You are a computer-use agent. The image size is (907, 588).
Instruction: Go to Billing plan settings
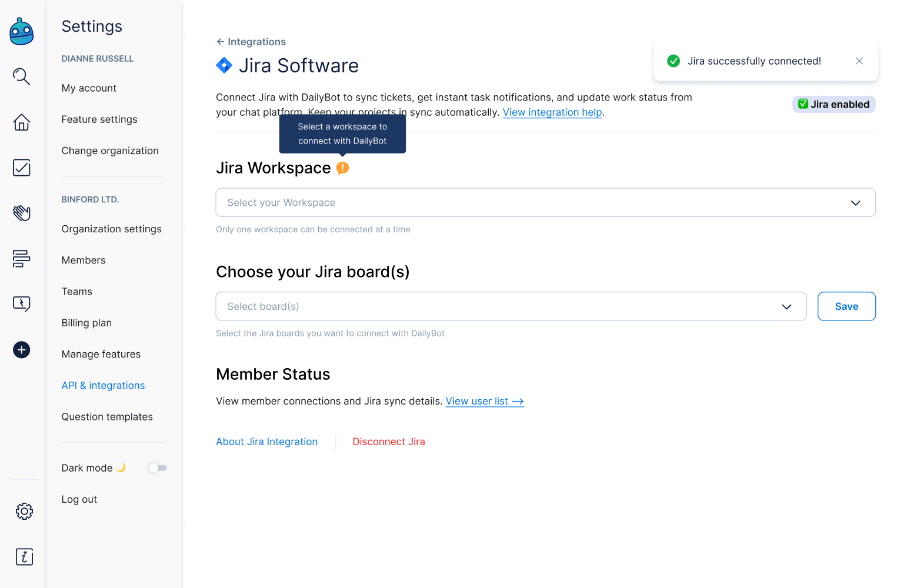[86, 323]
